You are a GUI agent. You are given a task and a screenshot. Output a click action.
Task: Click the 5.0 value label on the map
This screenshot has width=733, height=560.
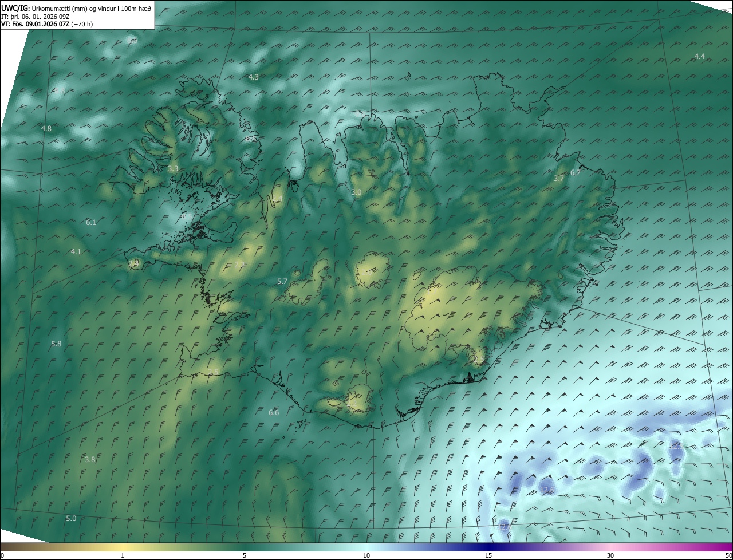(x=71, y=518)
